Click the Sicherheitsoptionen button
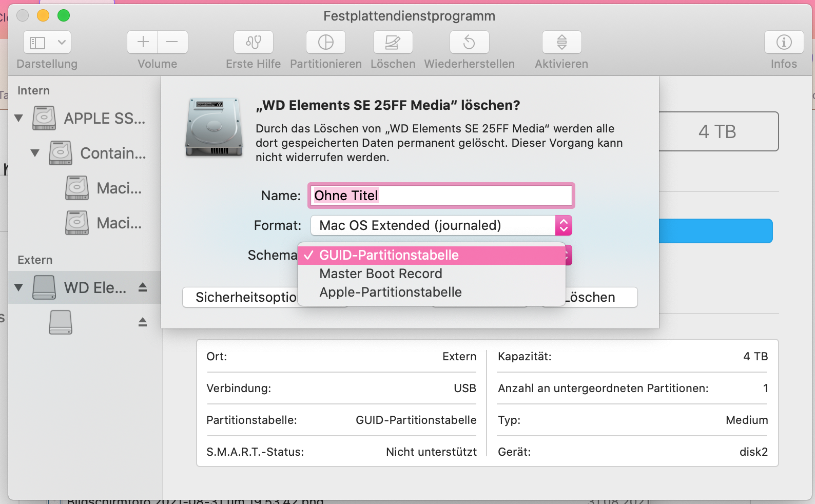The width and height of the screenshot is (815, 504). pyautogui.click(x=241, y=297)
